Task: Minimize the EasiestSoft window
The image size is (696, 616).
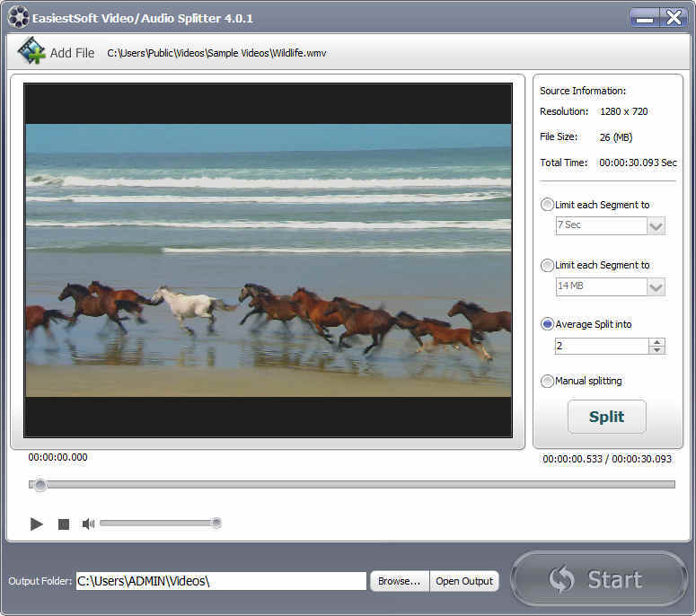Action: [645, 18]
